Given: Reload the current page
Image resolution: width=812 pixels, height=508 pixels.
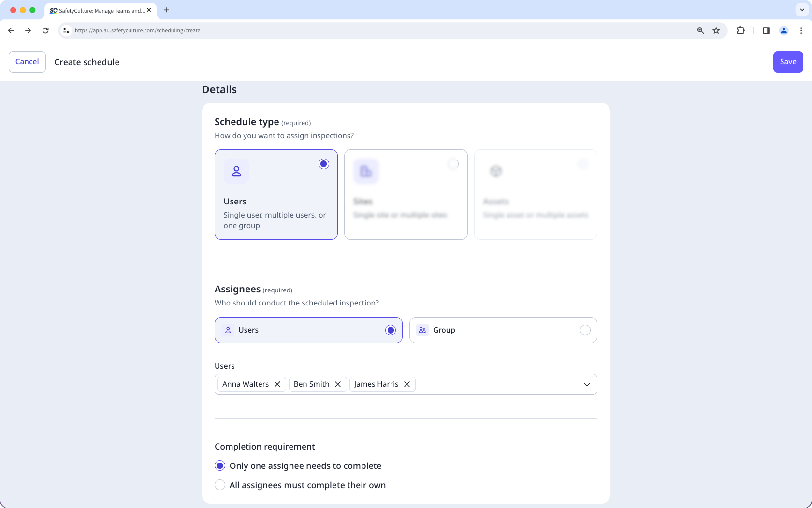Looking at the screenshot, I should coord(45,30).
